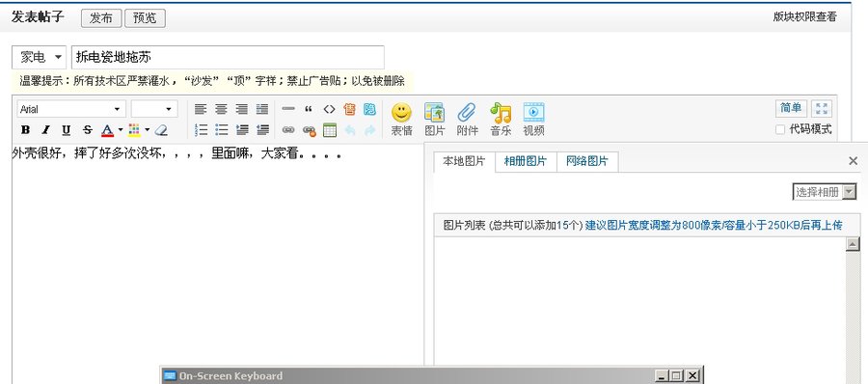Toggle bold formatting
Viewport: 868px width, 384px height.
pos(25,130)
